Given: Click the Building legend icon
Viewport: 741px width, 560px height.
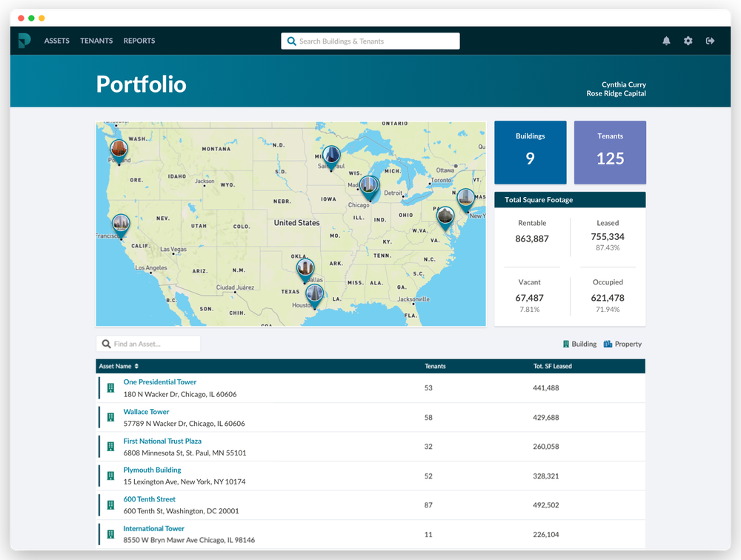Looking at the screenshot, I should click(565, 344).
